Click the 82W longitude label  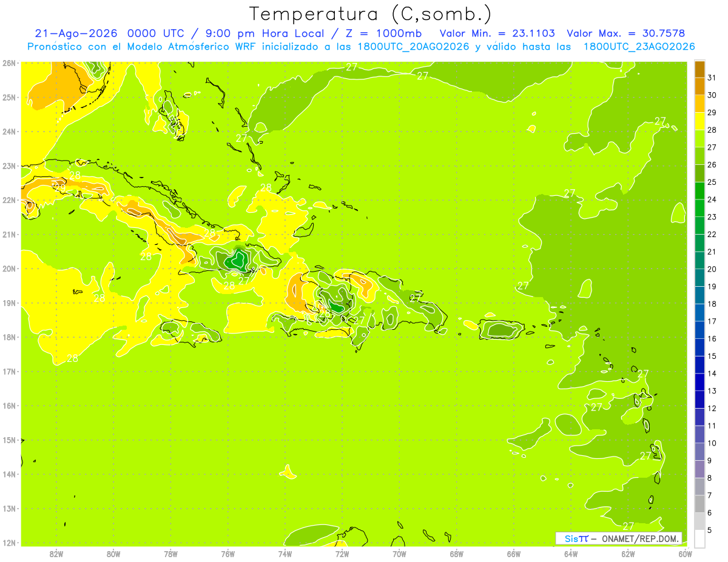[56, 554]
